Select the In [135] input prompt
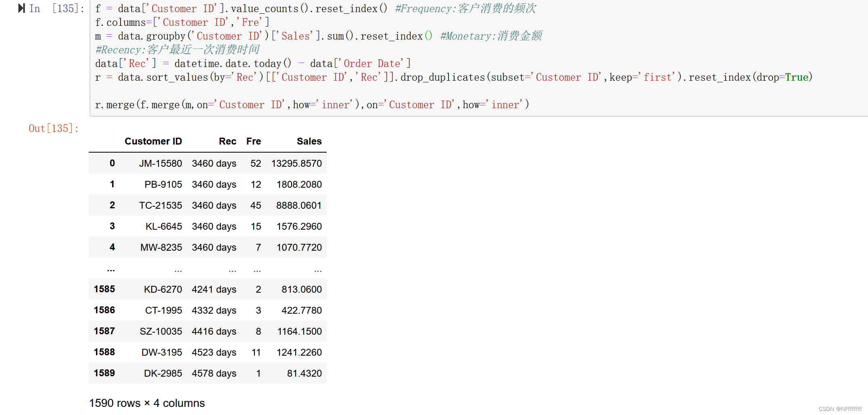The image size is (868, 415). pos(57,8)
